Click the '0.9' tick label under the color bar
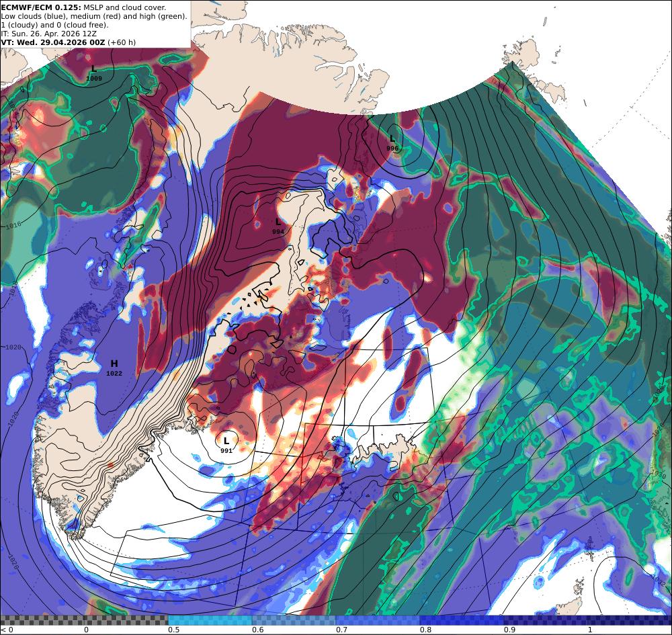672x635 pixels. click(509, 630)
